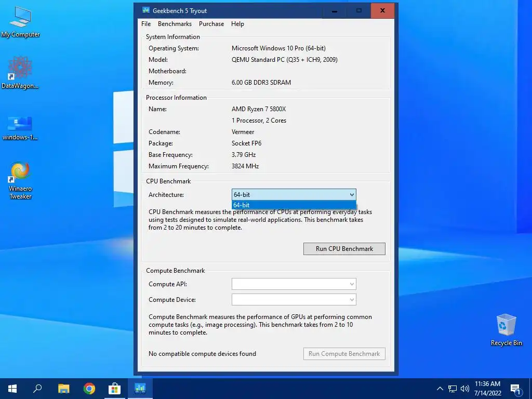This screenshot has height=399, width=532.
Task: Click the 'Motherboard:' label
Action: [168, 71]
